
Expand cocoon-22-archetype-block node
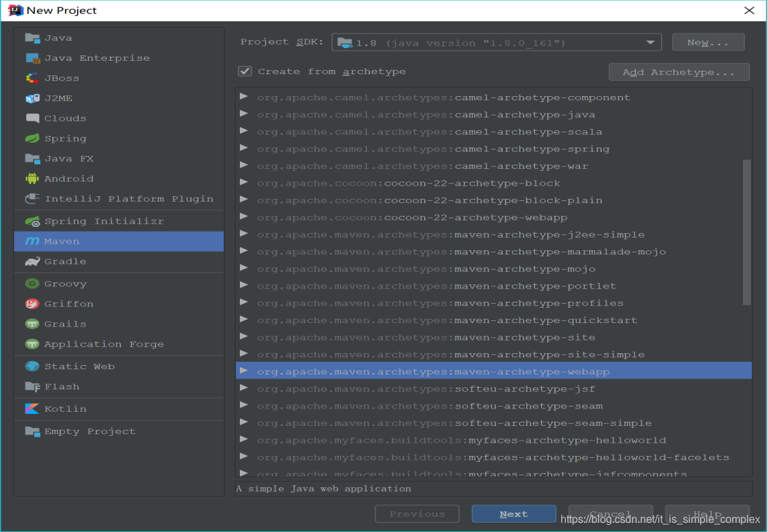coord(244,182)
